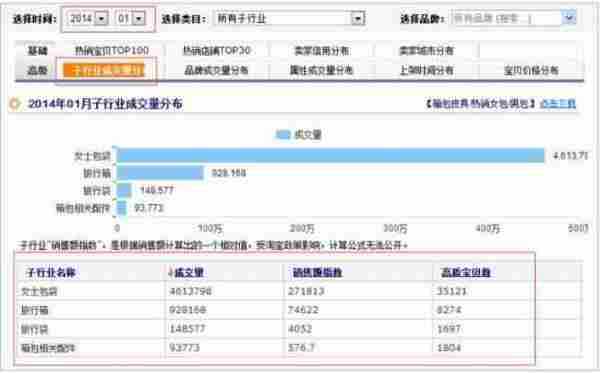
Task: Select the 旅行袋 row name in the table
Action: [x=34, y=329]
